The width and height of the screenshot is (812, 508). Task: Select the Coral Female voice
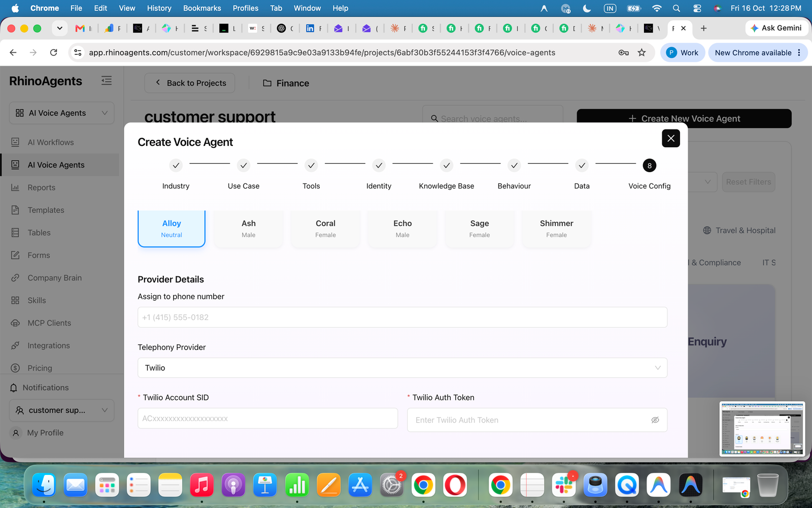point(325,229)
